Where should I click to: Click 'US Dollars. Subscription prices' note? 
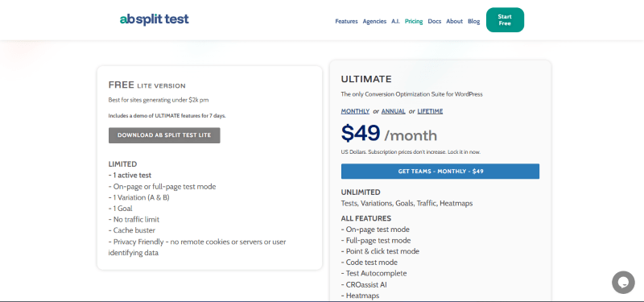coord(411,152)
